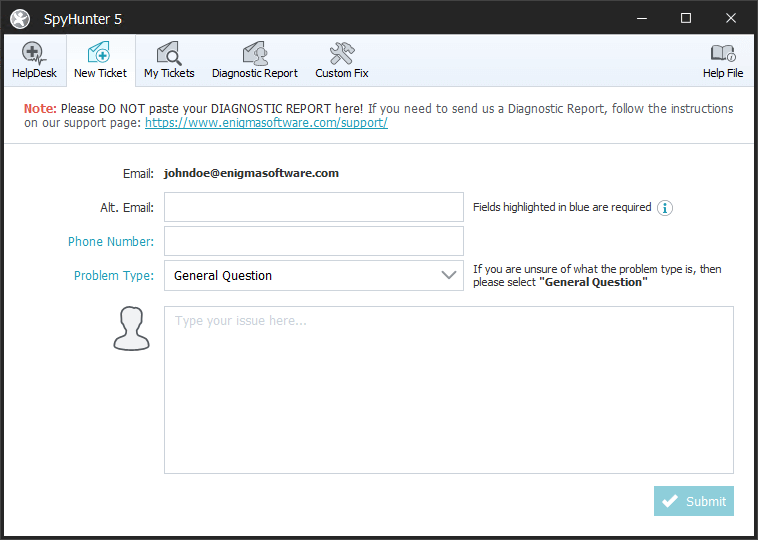Minimize the SpyHunter 5 window

pyautogui.click(x=640, y=18)
